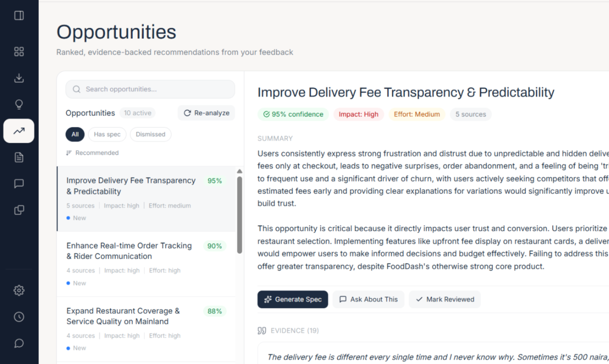Open the insights lightbulb icon
Screen dimensions: 609x364
coord(19,104)
